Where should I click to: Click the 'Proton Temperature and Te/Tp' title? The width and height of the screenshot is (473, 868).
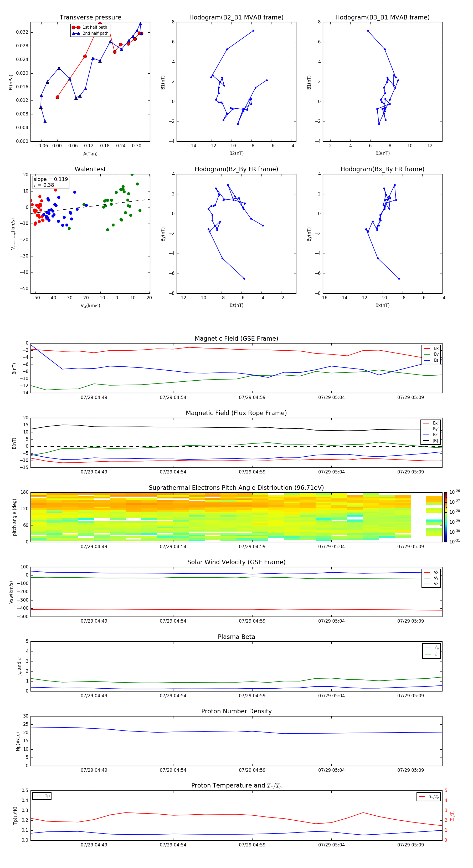point(236,786)
